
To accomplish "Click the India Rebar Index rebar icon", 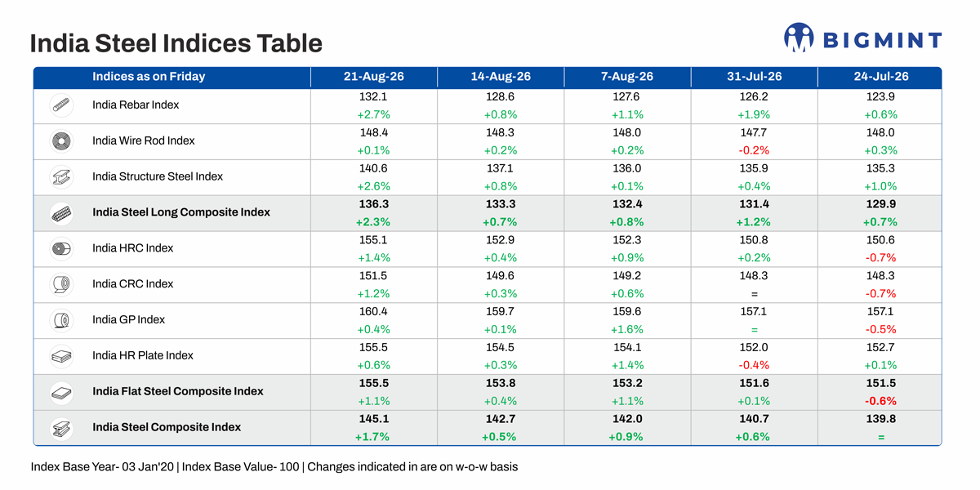I will tap(62, 105).
